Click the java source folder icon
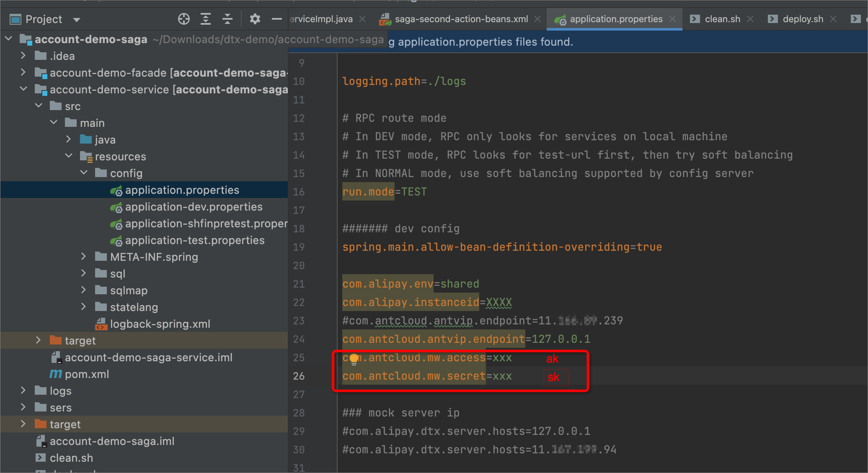Screen dimensions: 868x473 86,139
